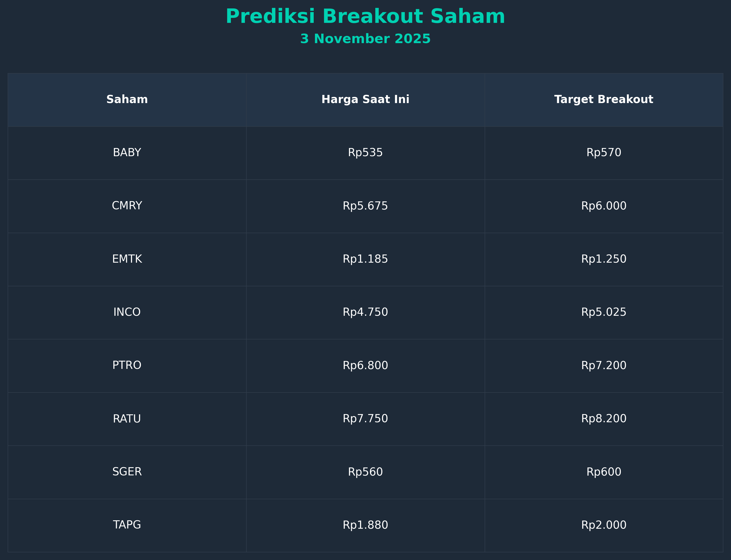Click the "3 November 2025" date subtitle
This screenshot has height=560, width=731.
[x=365, y=39]
